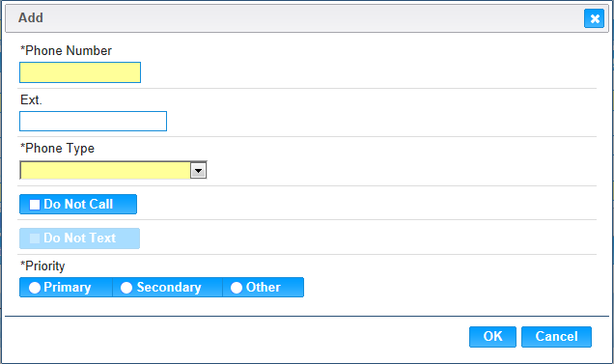Click the *Phone Type field label

pos(58,149)
